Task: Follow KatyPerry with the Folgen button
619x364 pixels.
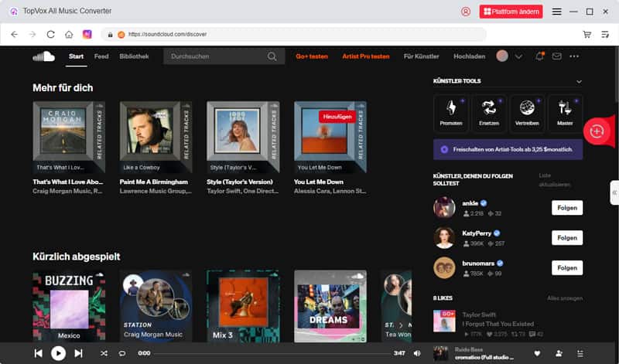Action: point(567,238)
